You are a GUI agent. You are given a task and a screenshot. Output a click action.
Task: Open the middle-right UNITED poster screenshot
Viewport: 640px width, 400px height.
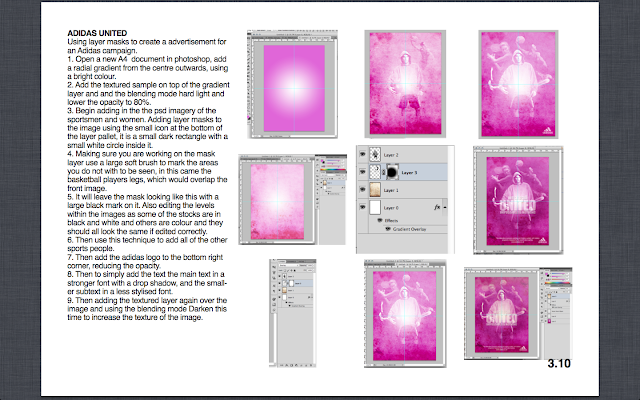coord(518,200)
